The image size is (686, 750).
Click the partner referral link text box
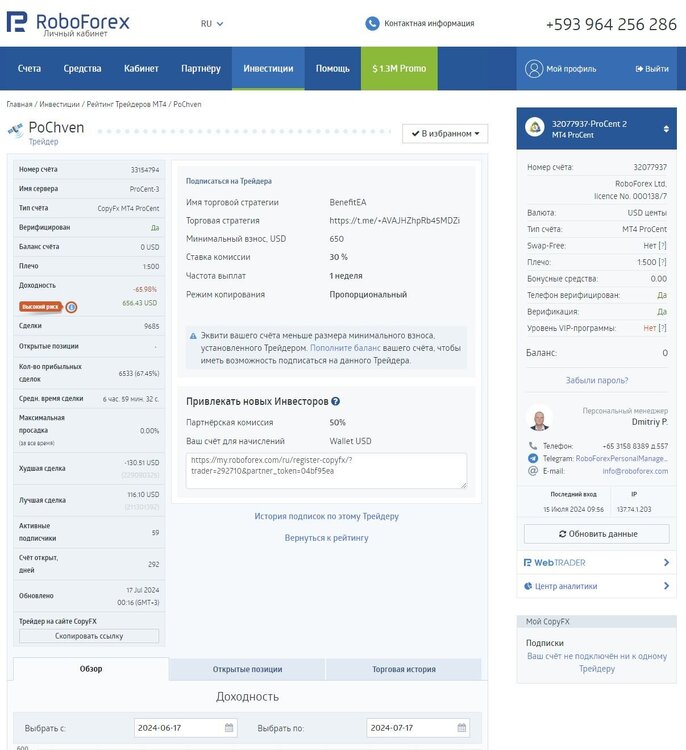tap(326, 471)
